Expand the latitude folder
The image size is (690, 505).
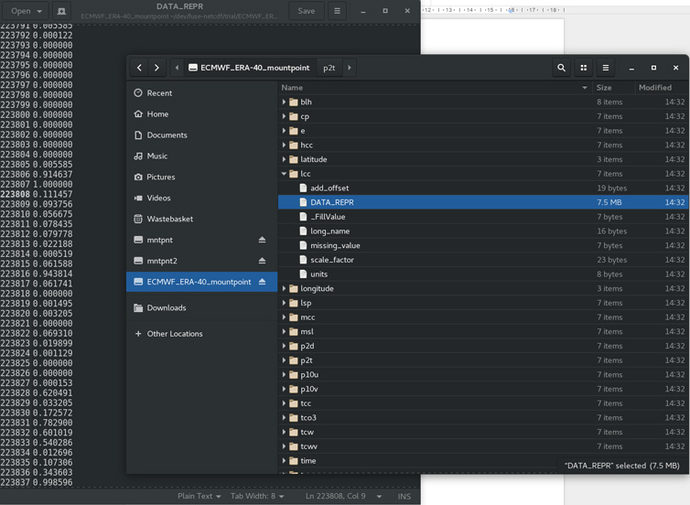pyautogui.click(x=284, y=159)
